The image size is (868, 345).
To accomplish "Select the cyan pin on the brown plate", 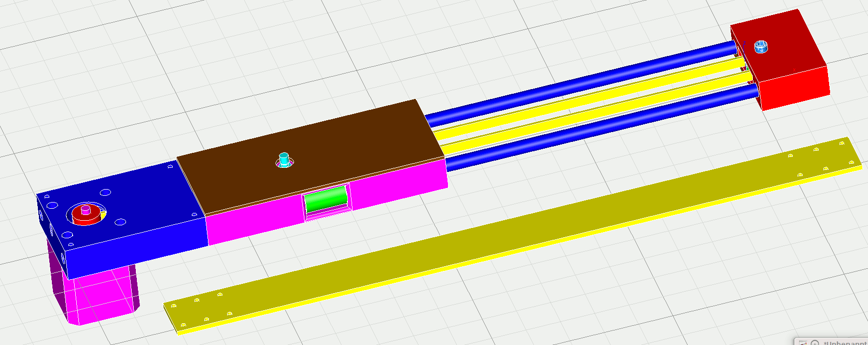I will coord(284,160).
